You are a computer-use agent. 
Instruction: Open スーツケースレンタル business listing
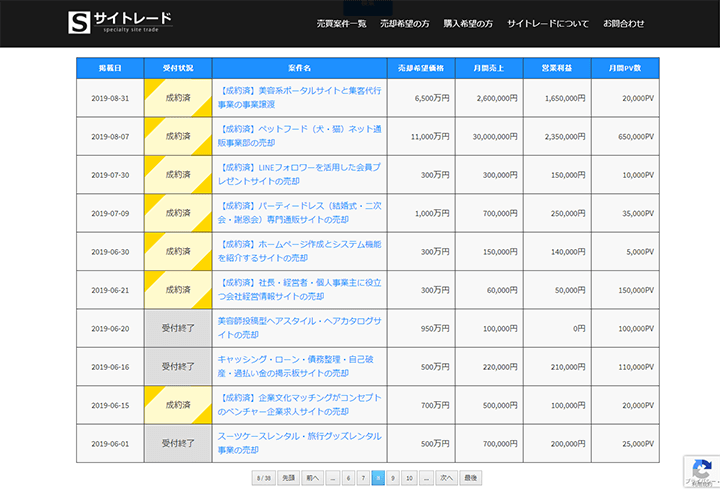coord(299,443)
